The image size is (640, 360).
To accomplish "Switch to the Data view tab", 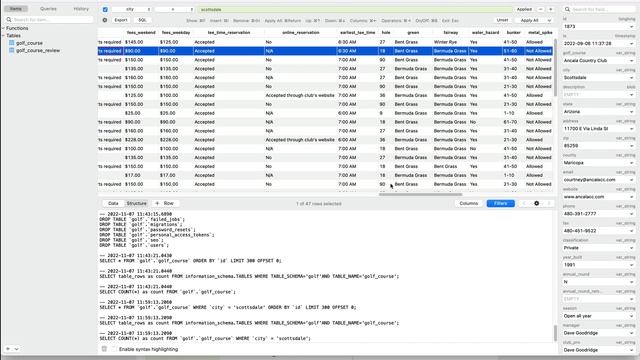I will pos(113,203).
